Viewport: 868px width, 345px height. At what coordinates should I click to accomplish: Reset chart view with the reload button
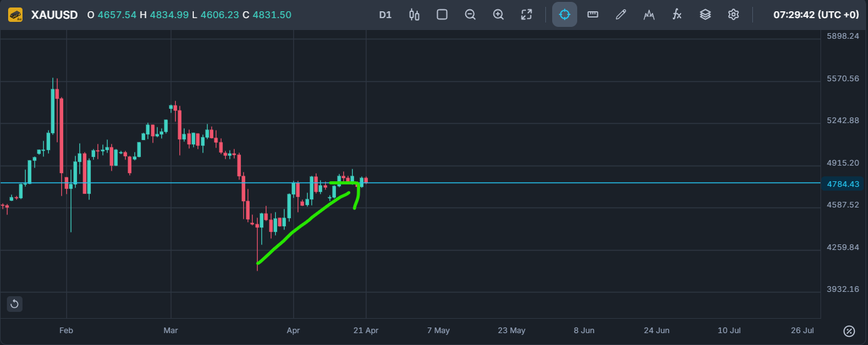tap(15, 304)
